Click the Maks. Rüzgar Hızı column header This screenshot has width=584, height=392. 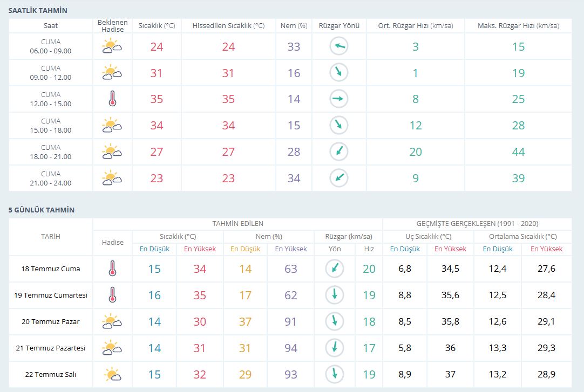(518, 26)
